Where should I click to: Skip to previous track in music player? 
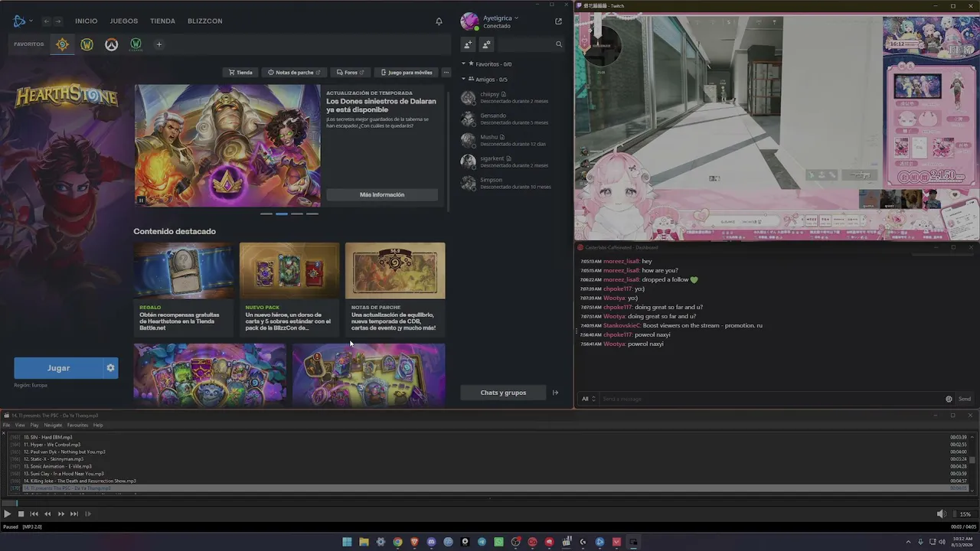[34, 514]
